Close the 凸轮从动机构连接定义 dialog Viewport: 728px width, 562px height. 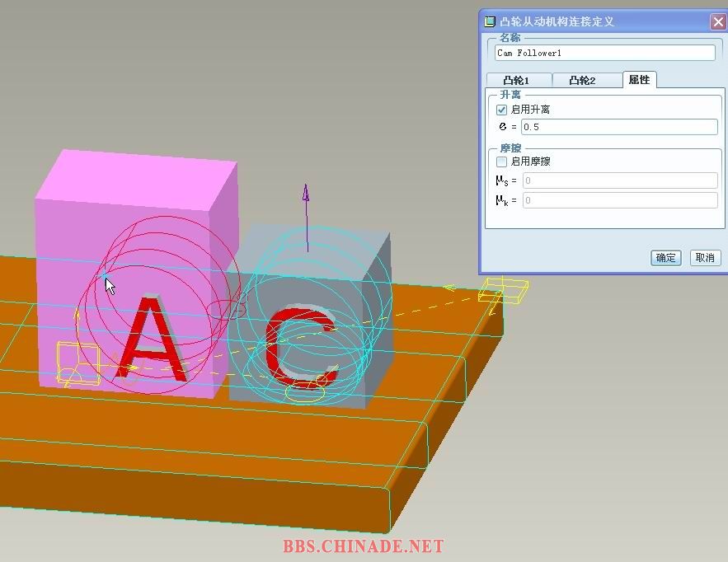click(718, 21)
